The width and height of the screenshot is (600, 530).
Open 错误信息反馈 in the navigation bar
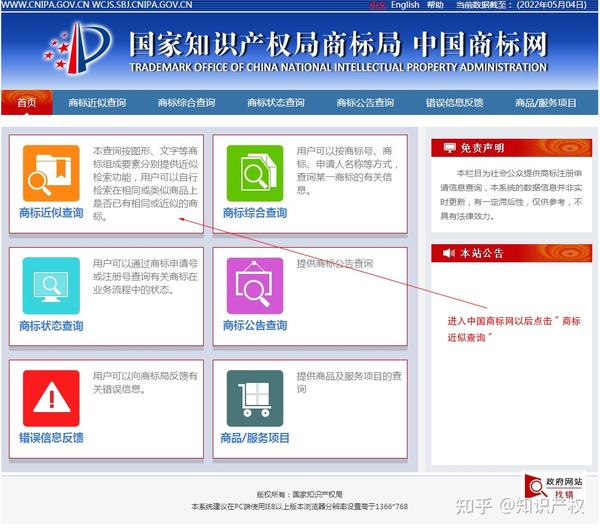pyautogui.click(x=455, y=103)
